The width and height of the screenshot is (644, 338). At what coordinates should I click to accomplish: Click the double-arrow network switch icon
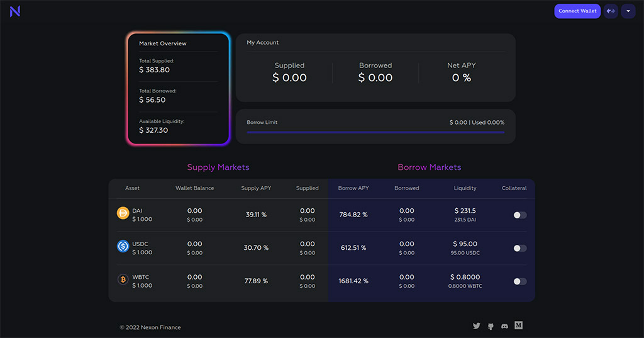611,11
